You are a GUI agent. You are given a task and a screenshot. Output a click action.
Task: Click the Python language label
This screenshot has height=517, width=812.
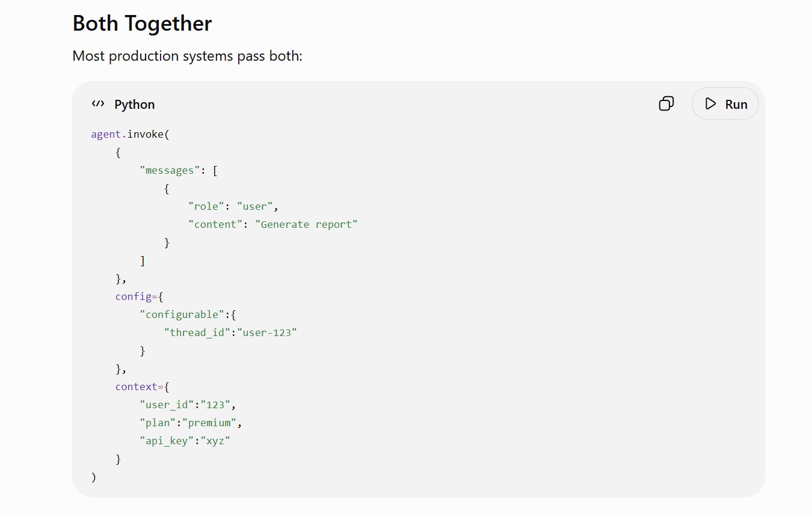click(135, 105)
